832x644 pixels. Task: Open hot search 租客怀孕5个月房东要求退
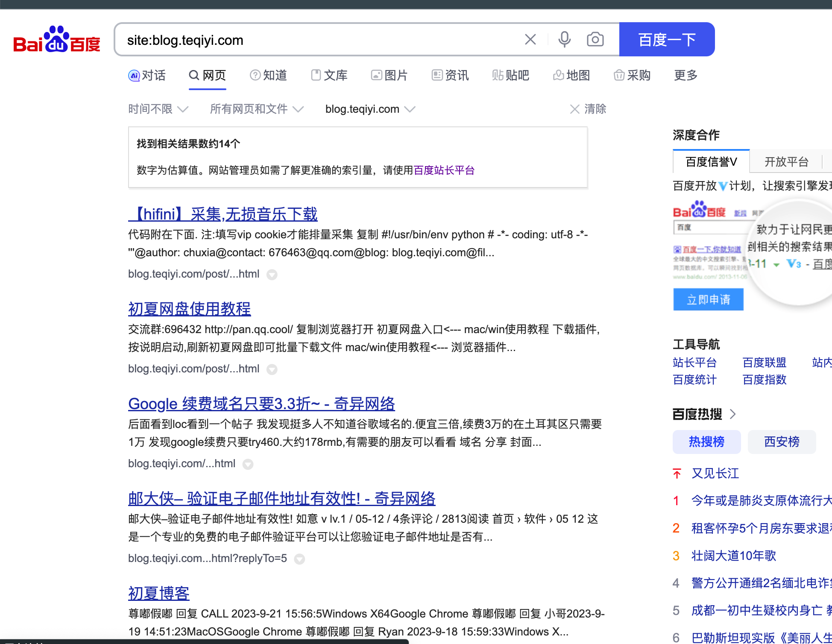762,528
